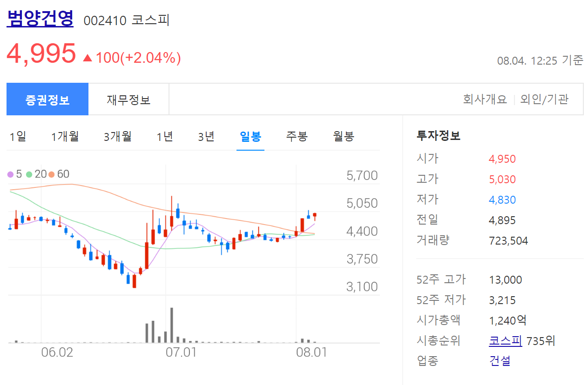Open the 코스피 ranking link
This screenshot has height=385, width=588.
[x=505, y=340]
